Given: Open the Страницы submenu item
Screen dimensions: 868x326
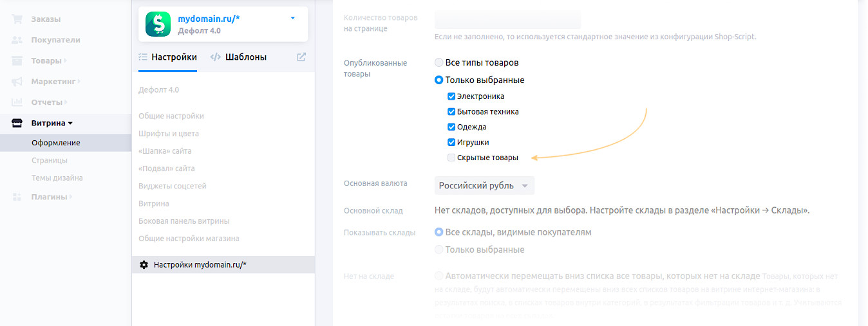Looking at the screenshot, I should coord(50,160).
